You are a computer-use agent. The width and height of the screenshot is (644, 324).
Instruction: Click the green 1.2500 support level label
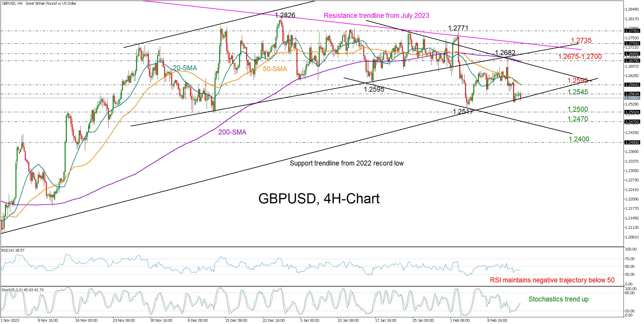pyautogui.click(x=578, y=109)
